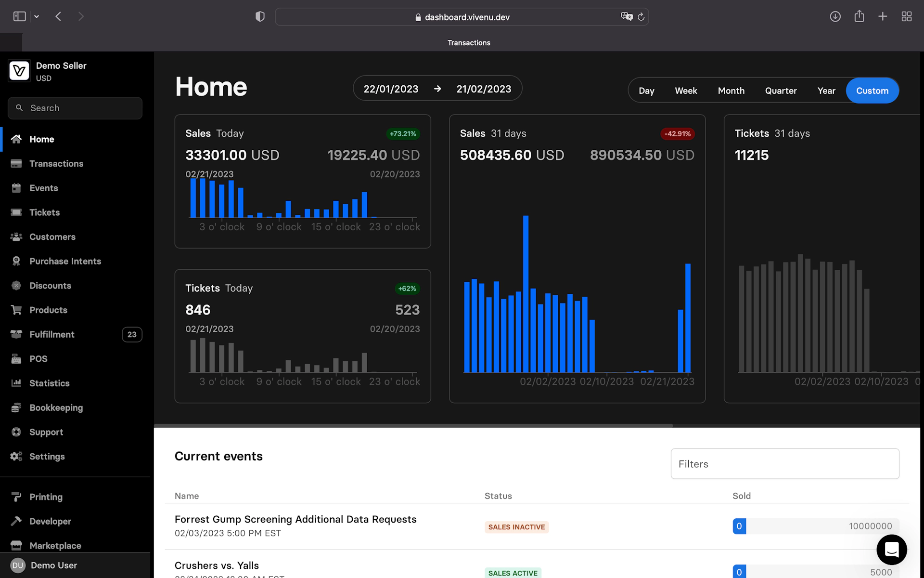Screen dimensions: 924x578
Task: Click the Vivenu logo icon
Action: pyautogui.click(x=19, y=71)
